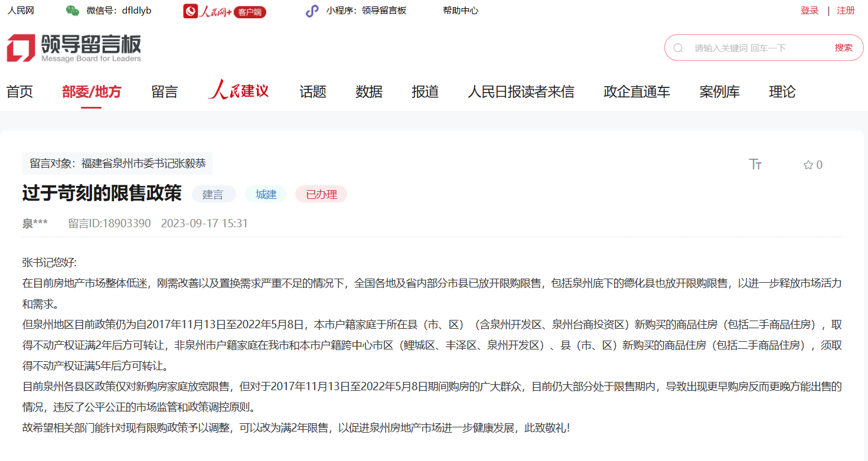This screenshot has width=868, height=461.
Task: Open 政企直通车 from the navigation menu
Action: pyautogui.click(x=636, y=91)
